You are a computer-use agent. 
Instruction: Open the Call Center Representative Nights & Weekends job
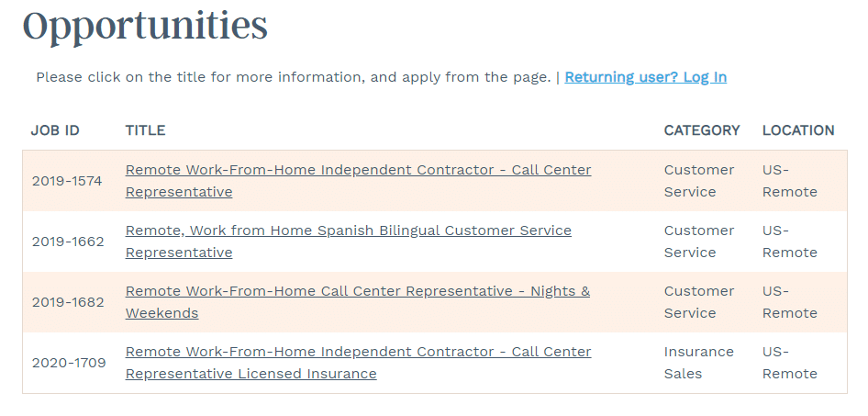(x=357, y=292)
